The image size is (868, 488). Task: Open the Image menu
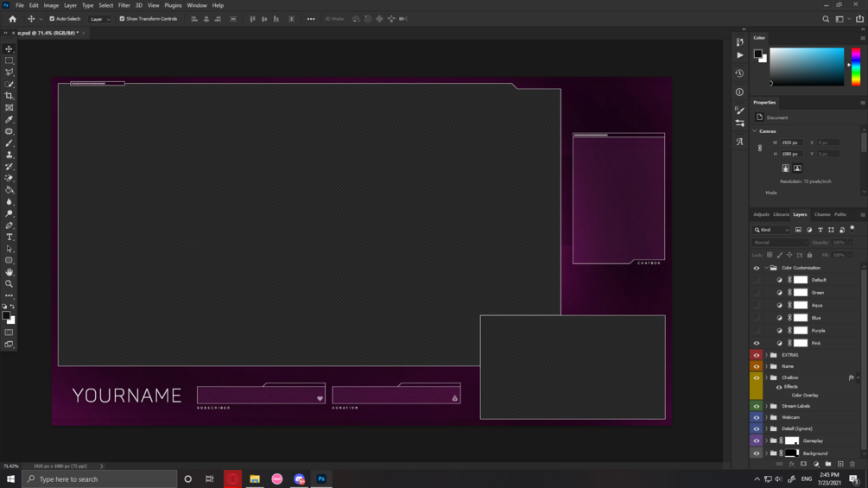click(x=51, y=5)
